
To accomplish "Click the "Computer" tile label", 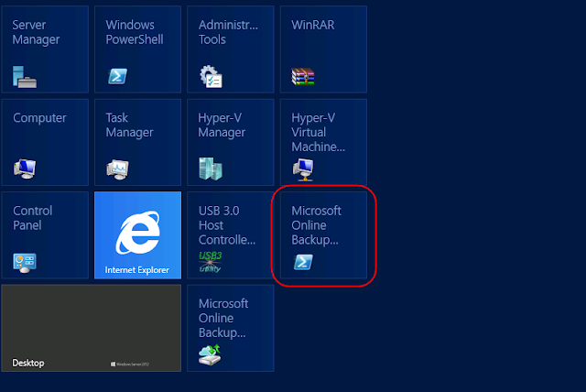I will coord(39,118).
